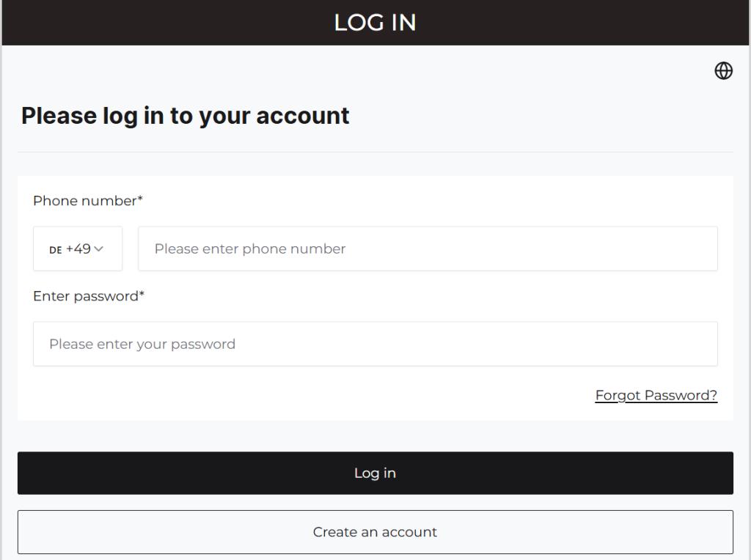The image size is (751, 560).
Task: Focus the password input field
Action: click(x=375, y=344)
